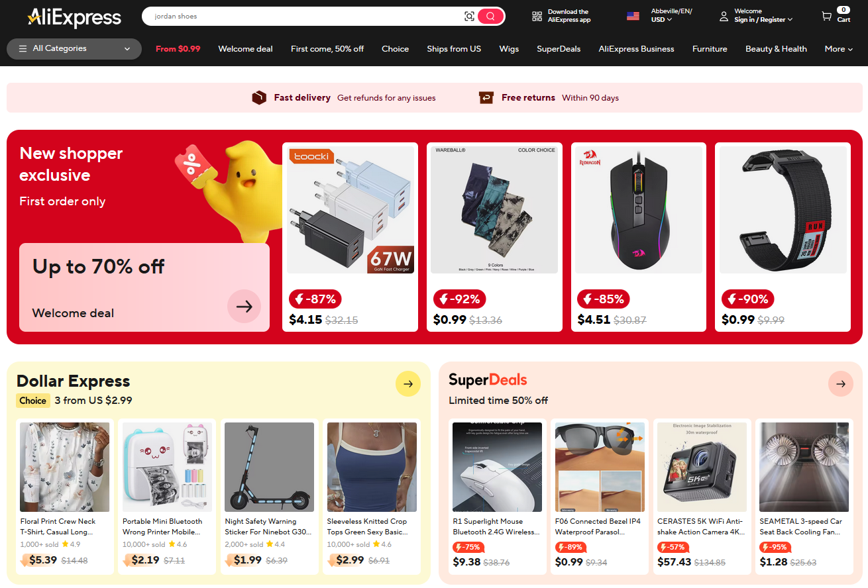Open the Ships from US tab
The height and width of the screenshot is (588, 868).
[x=454, y=49]
